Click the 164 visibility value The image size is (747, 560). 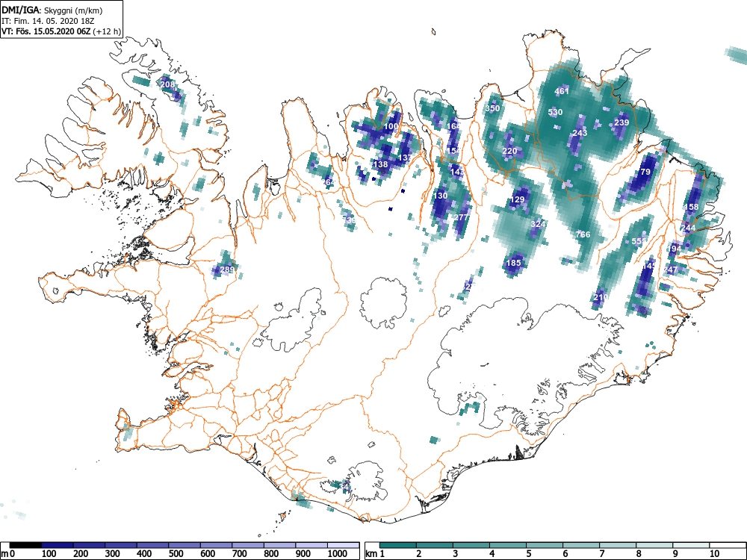(x=454, y=126)
